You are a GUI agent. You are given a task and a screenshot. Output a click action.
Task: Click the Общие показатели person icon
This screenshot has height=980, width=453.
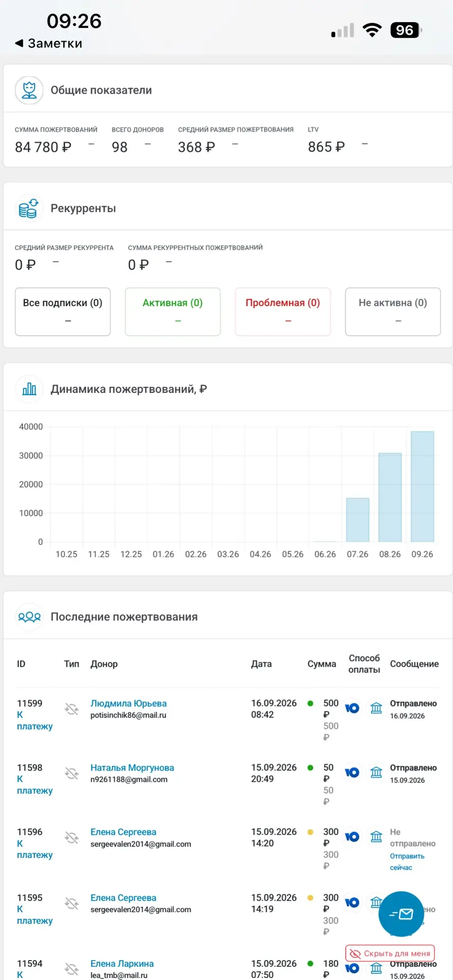(x=29, y=90)
